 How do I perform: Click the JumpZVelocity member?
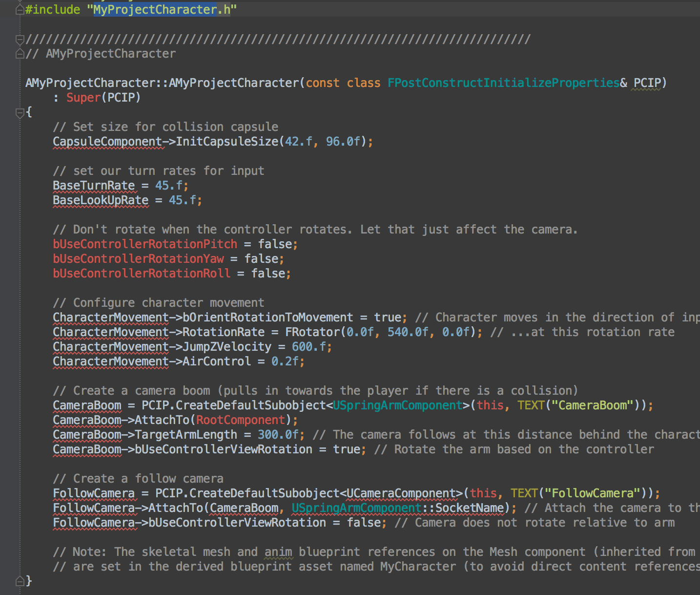click(x=226, y=347)
